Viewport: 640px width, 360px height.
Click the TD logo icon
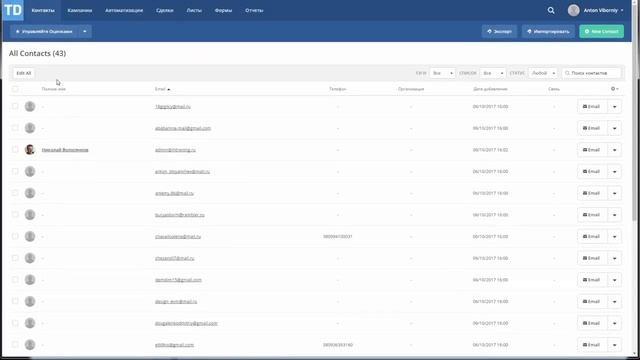[13, 10]
